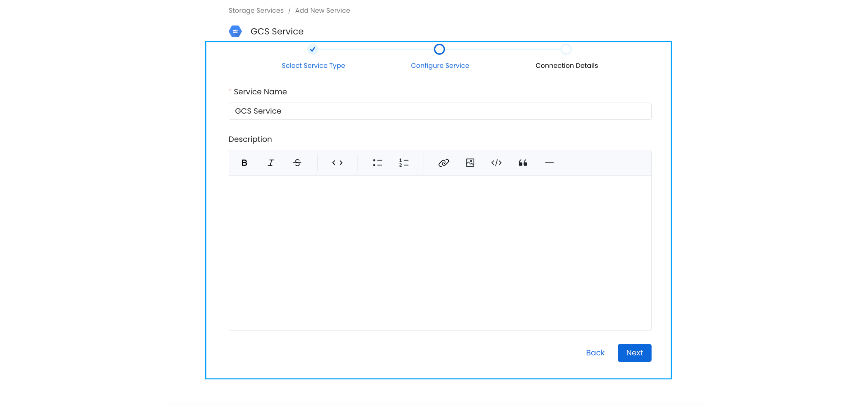
Task: Apply italic formatting in editor toolbar
Action: (x=271, y=163)
